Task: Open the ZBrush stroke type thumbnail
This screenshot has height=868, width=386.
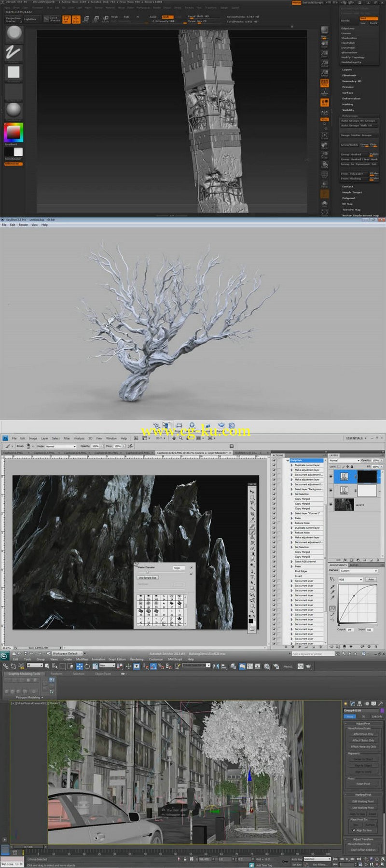Action: 14,52
